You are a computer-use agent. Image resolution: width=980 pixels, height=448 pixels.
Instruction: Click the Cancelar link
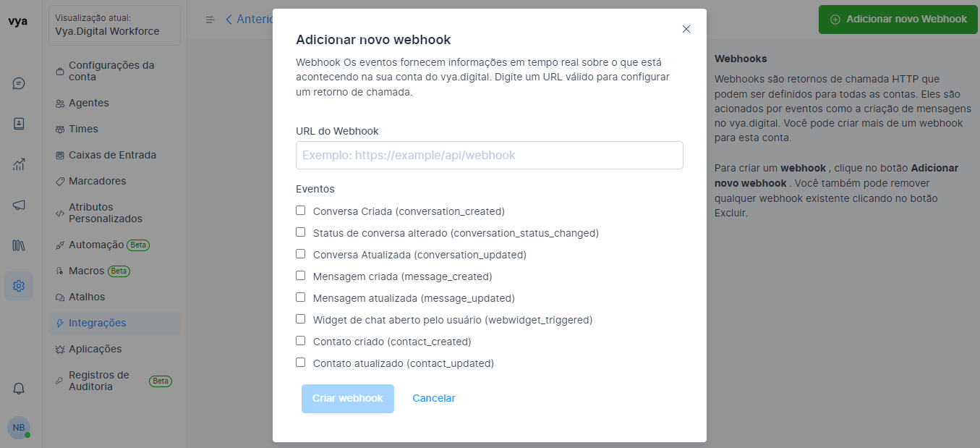tap(434, 398)
